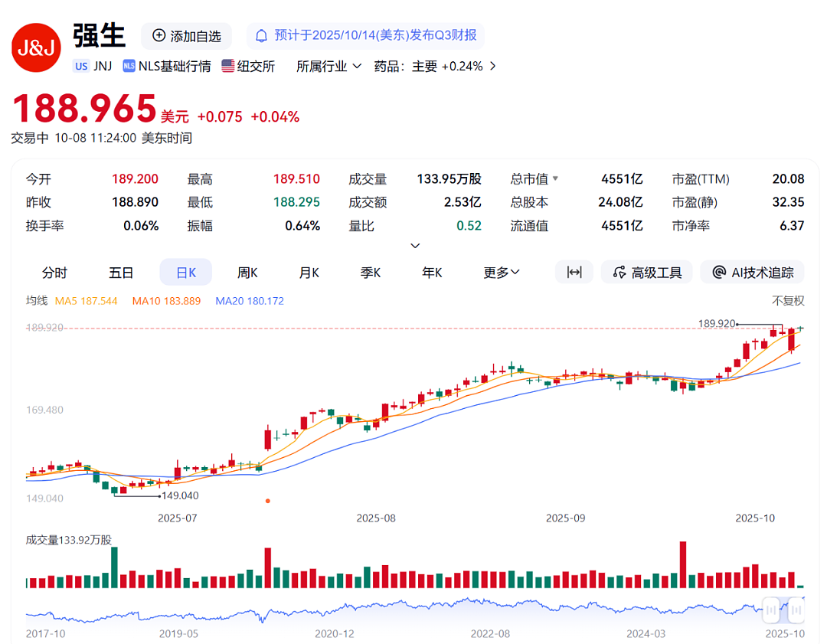Viewport: 827px width, 644px height.
Task: Click the orange event dot under chart
Action: pos(268,501)
